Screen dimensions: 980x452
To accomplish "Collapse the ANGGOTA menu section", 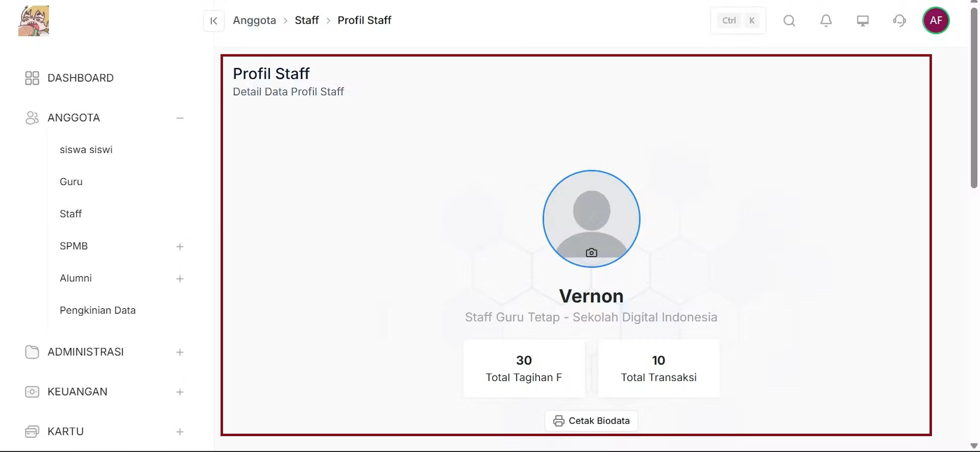I will (x=180, y=118).
